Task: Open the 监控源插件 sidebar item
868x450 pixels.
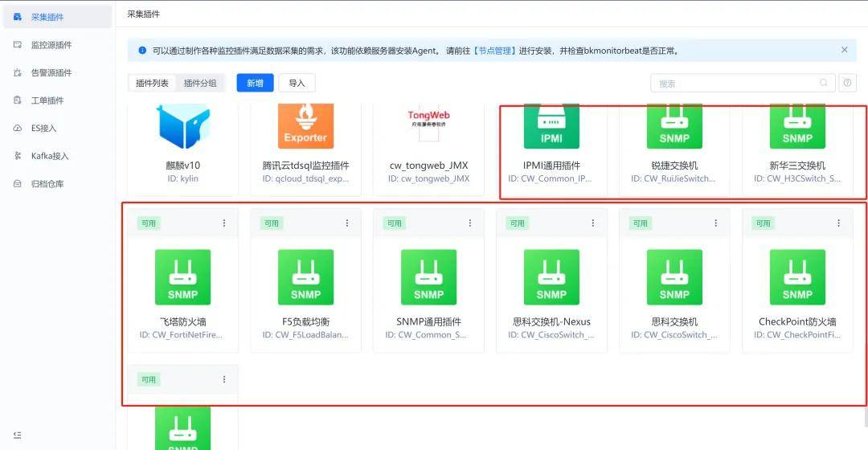Action: tap(57, 45)
